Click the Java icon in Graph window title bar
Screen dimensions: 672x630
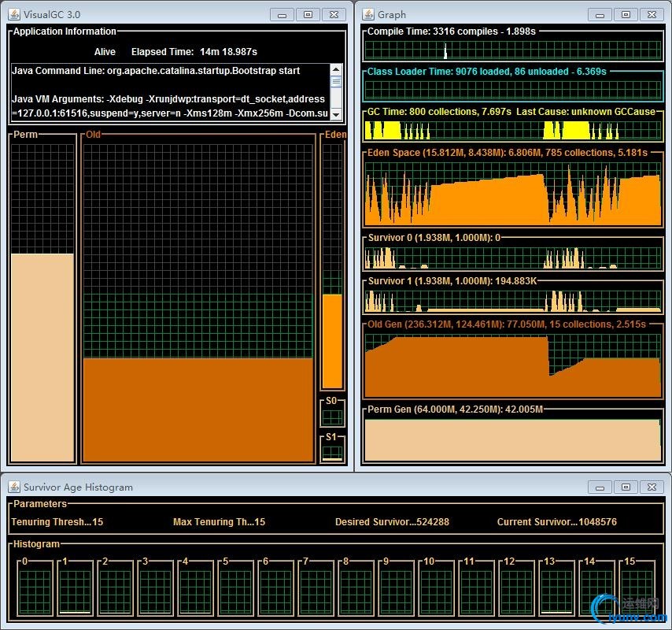(367, 14)
